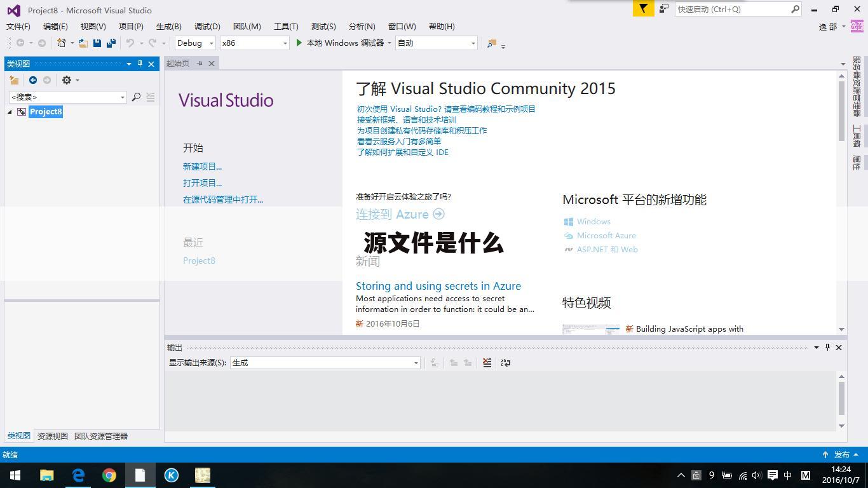Screen dimensions: 868x488
Task: Click the new project toolbar icon
Action: tap(62, 43)
